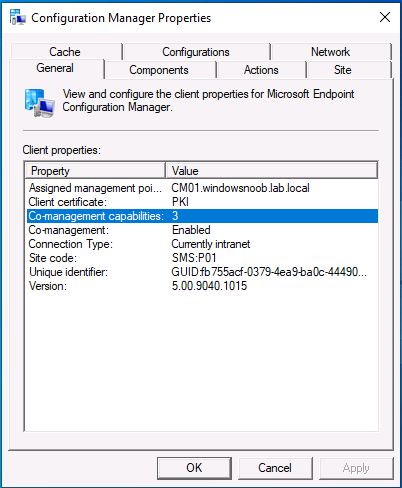Screen dimensions: 402x488
Task: Close the Configuration Manager Properties dialog
Action: (x=385, y=17)
